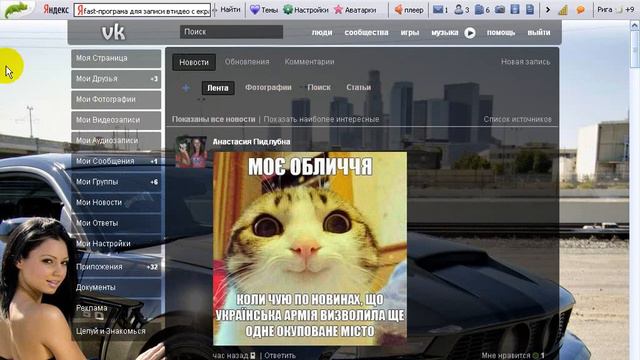Select the Новости tab
Image resolution: width=640 pixels, height=360 pixels.
click(194, 62)
